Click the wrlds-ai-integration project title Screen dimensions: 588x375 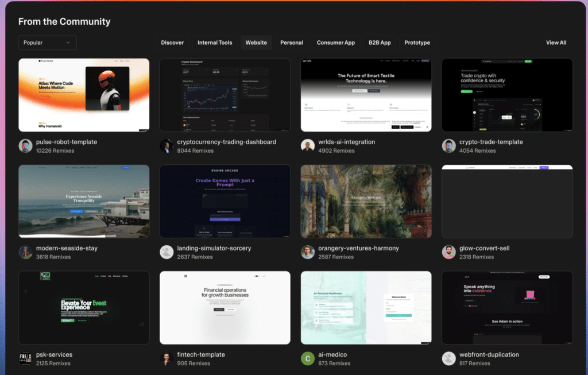(x=346, y=142)
